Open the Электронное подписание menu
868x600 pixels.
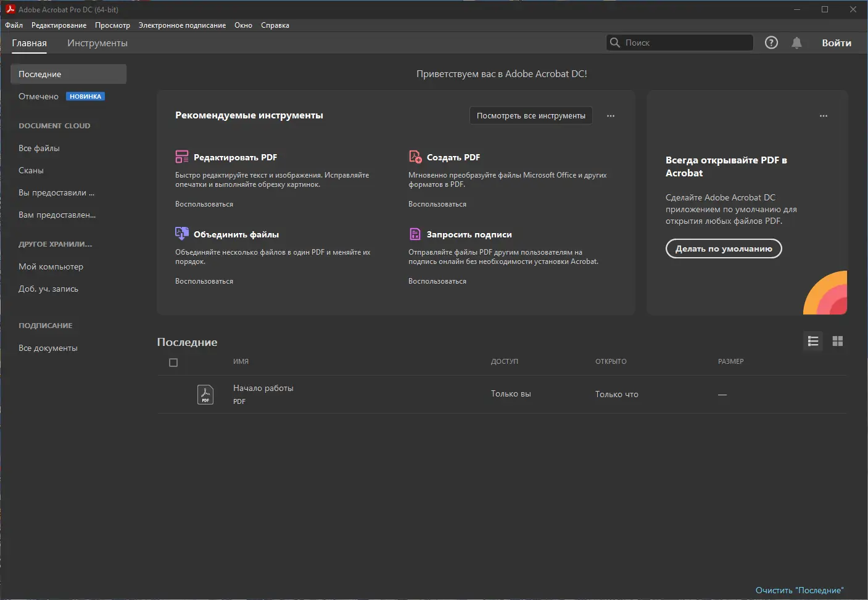pos(182,25)
